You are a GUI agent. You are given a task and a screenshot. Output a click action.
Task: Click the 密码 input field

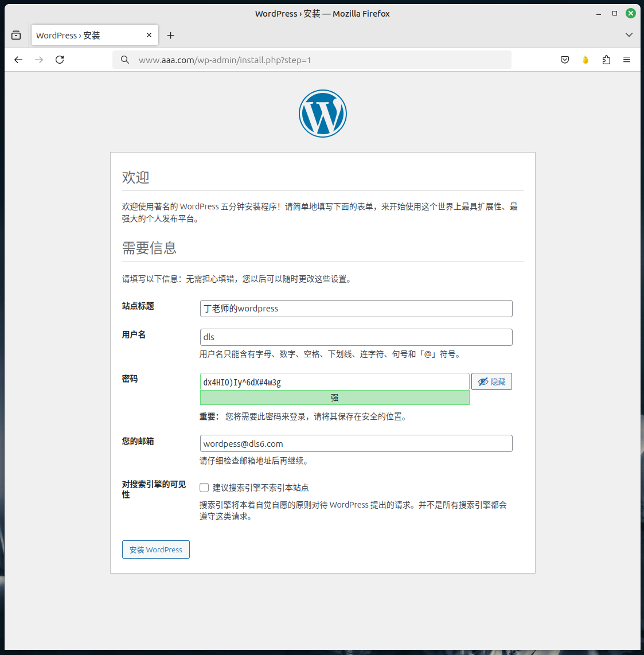pos(334,382)
